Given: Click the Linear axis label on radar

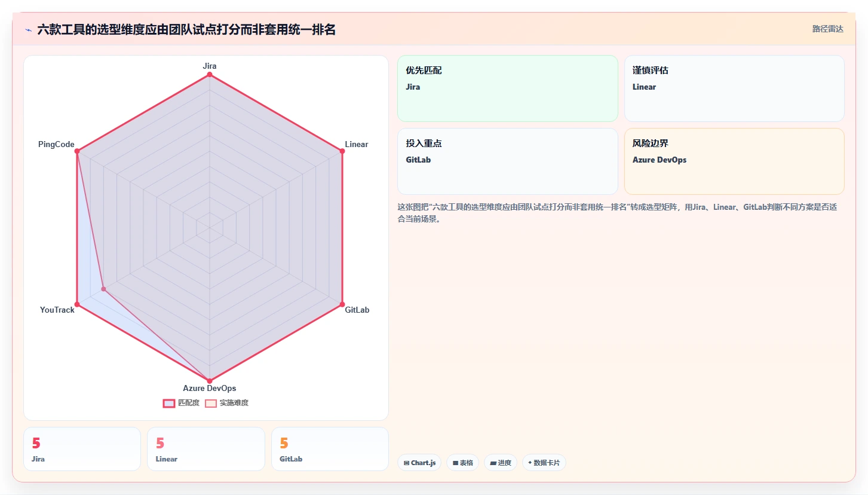Looking at the screenshot, I should (x=357, y=144).
